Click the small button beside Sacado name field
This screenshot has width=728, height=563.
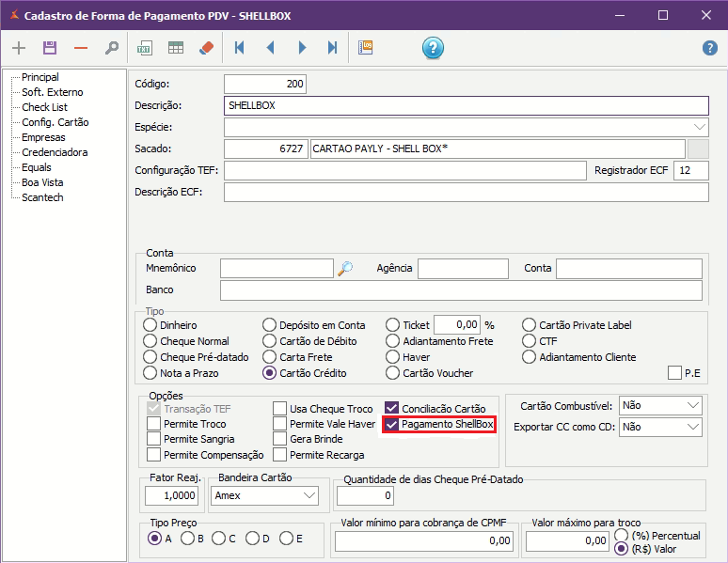tap(698, 149)
